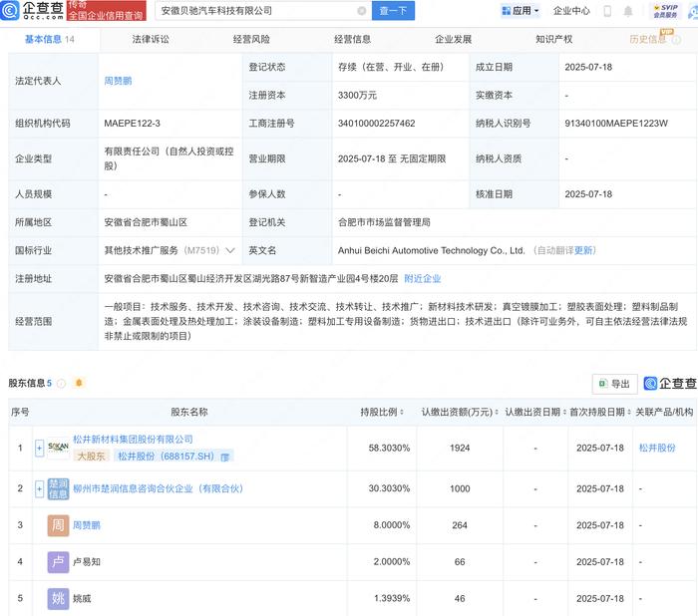Open shareholder 周赞鹏 link in table

87,525
